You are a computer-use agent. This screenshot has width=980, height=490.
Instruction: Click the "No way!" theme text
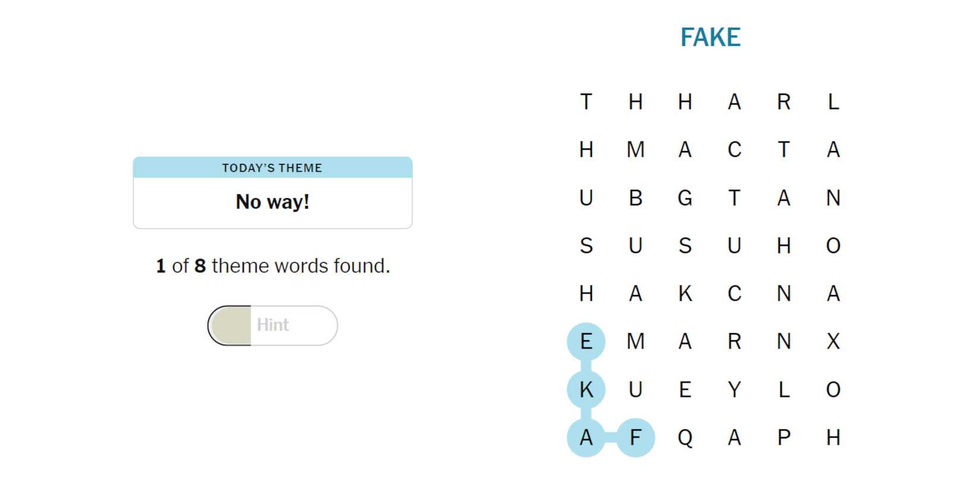coord(273,202)
